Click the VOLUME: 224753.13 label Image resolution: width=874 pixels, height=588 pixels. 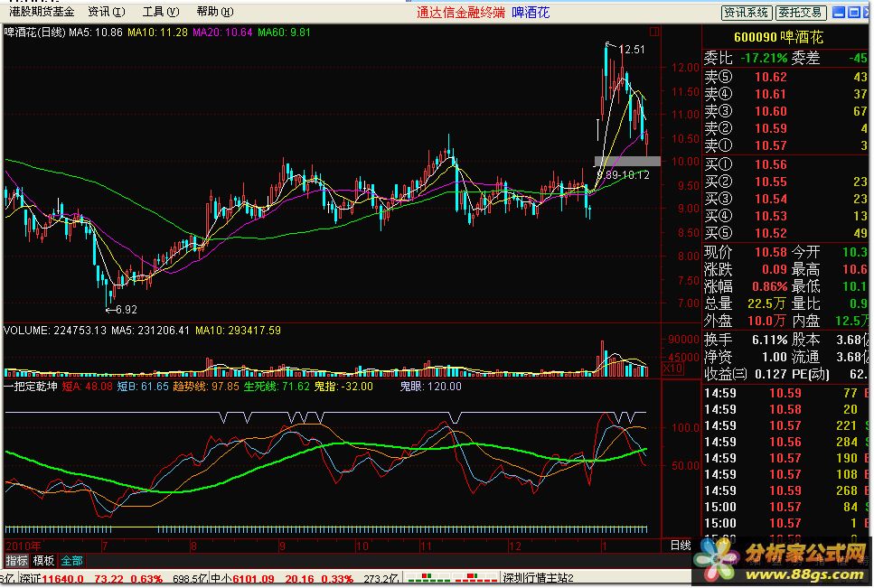(54, 331)
